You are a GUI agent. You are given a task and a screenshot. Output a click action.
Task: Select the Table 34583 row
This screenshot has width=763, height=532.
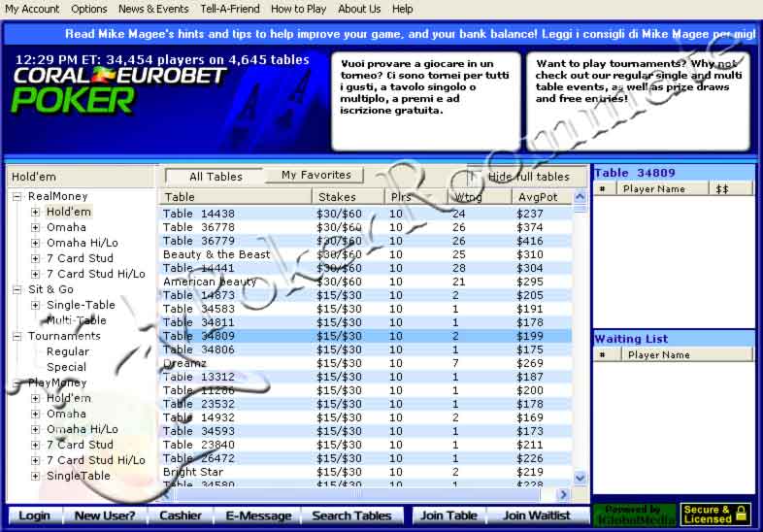click(x=366, y=309)
